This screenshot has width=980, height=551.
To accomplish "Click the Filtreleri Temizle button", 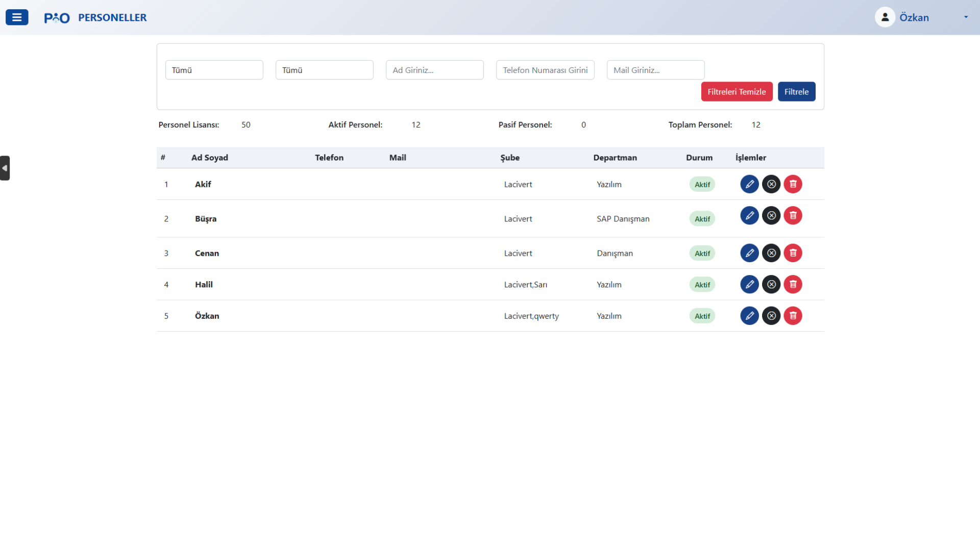I will coord(737,92).
